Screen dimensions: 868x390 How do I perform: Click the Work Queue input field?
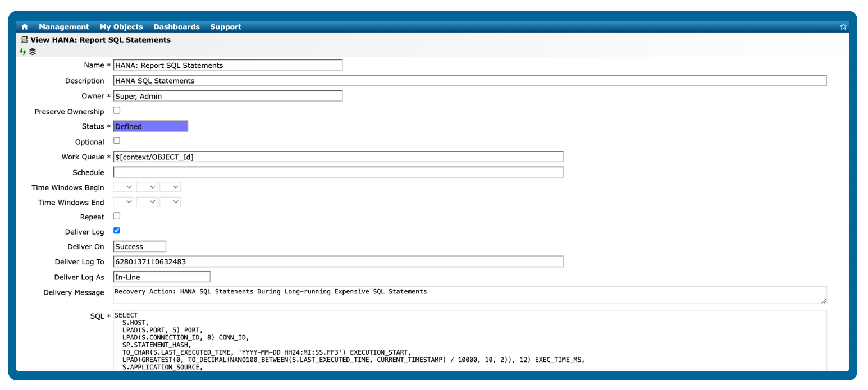tap(338, 157)
